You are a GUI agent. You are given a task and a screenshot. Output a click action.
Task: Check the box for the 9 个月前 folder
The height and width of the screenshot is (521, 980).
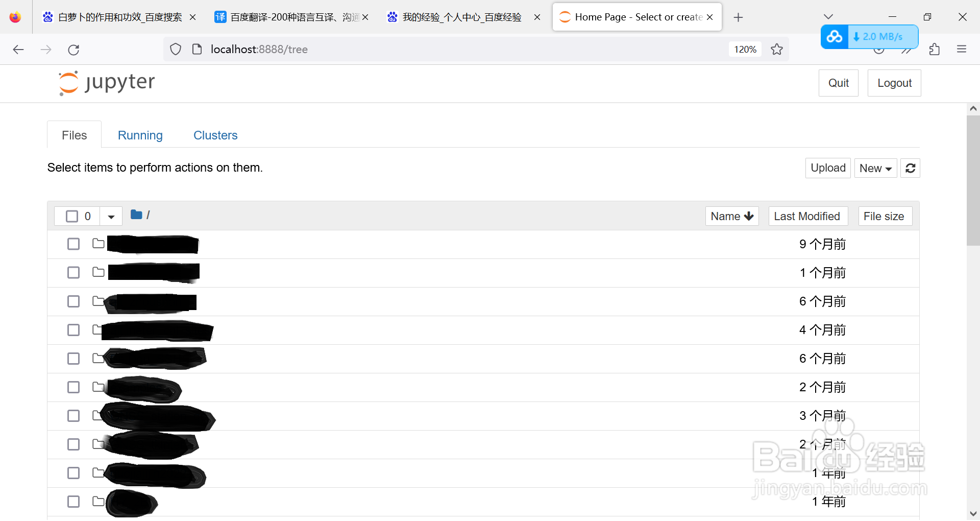73,244
